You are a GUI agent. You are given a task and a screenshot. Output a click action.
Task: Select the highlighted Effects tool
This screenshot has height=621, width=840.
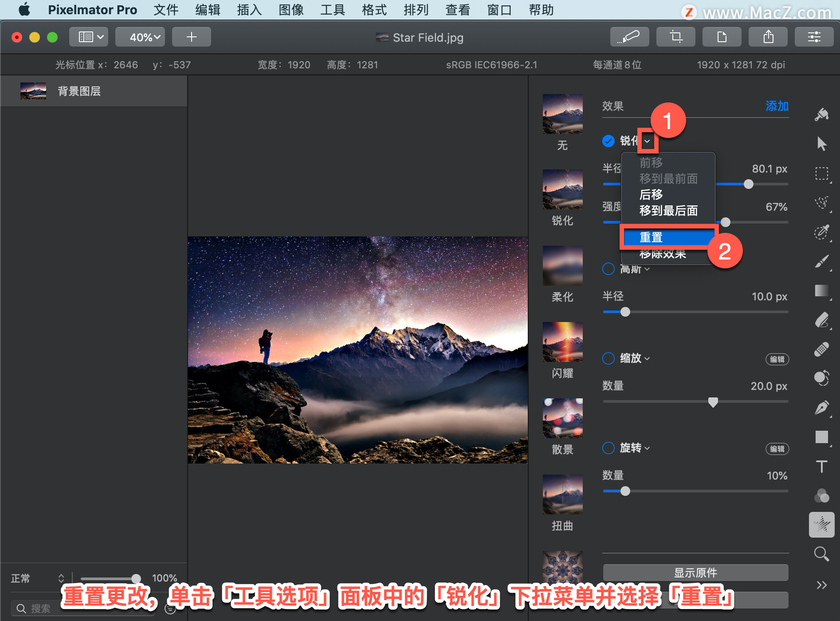(x=822, y=525)
